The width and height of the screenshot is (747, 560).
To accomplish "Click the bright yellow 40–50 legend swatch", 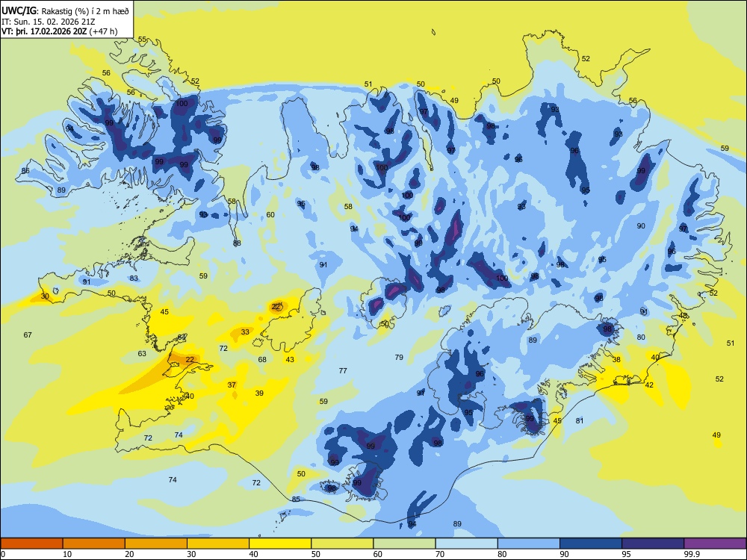I will coord(280,544).
